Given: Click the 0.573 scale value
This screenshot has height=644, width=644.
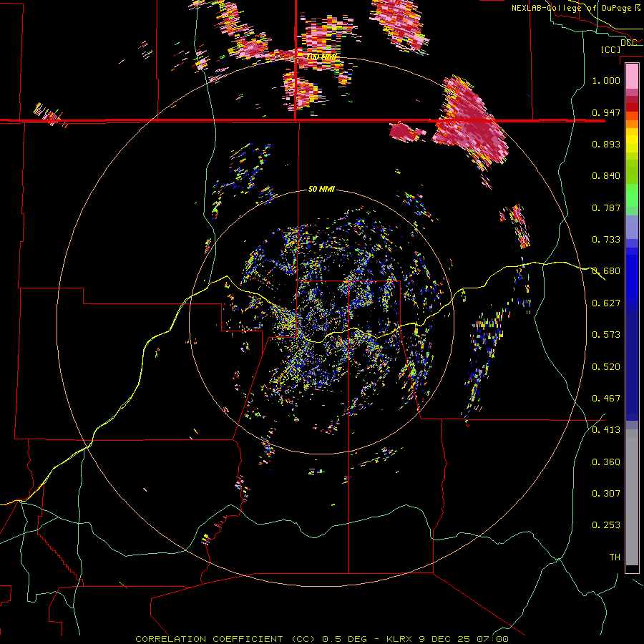Looking at the screenshot, I should click(x=606, y=335).
